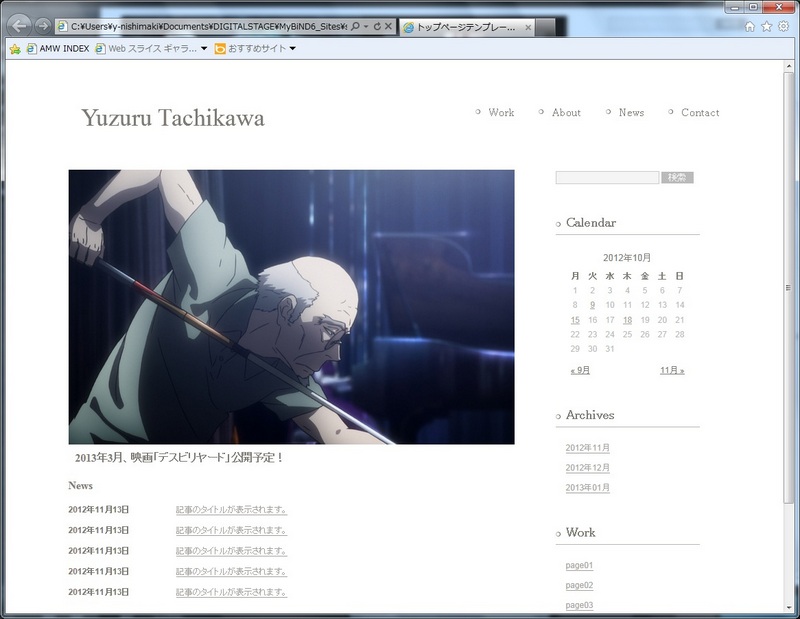Open the address bar history dropdown arrow
This screenshot has width=800, height=619.
click(366, 26)
